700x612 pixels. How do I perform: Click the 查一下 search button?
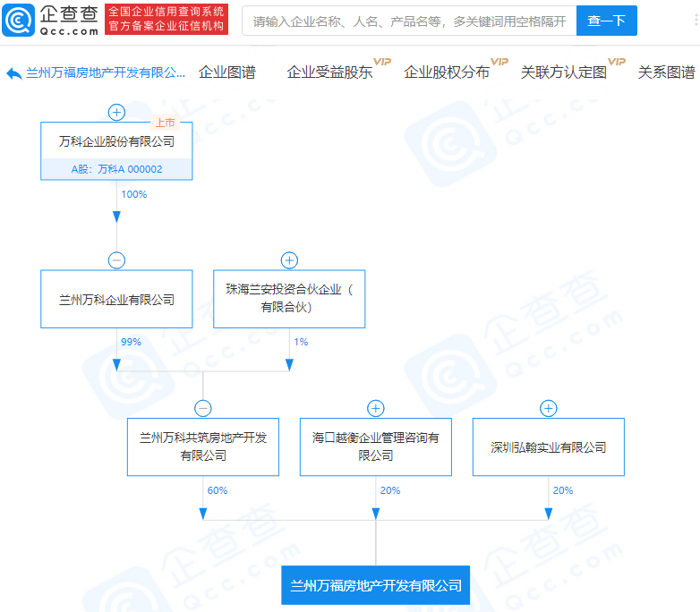(606, 21)
